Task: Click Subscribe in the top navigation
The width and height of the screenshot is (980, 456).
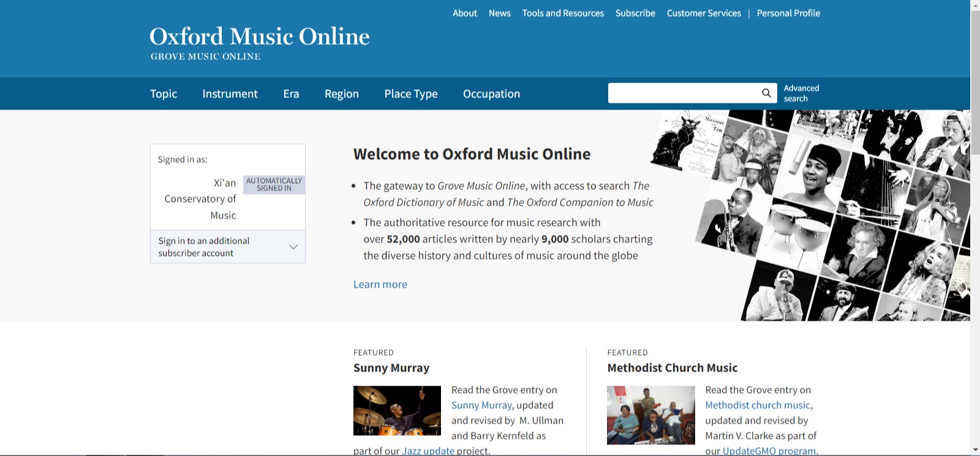Action: click(x=635, y=13)
